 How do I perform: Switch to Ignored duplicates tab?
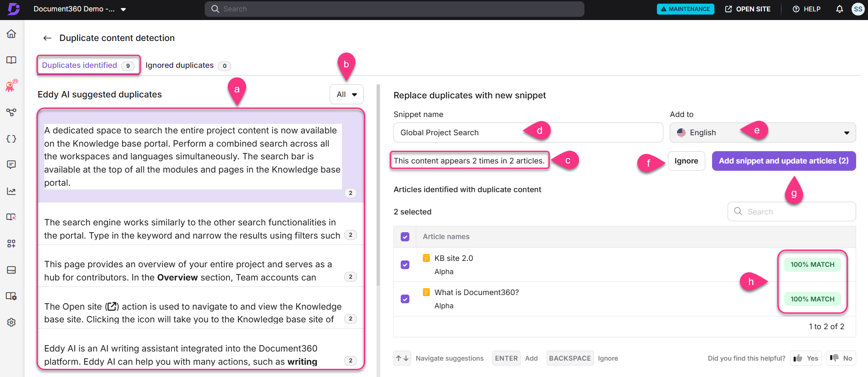tap(188, 66)
